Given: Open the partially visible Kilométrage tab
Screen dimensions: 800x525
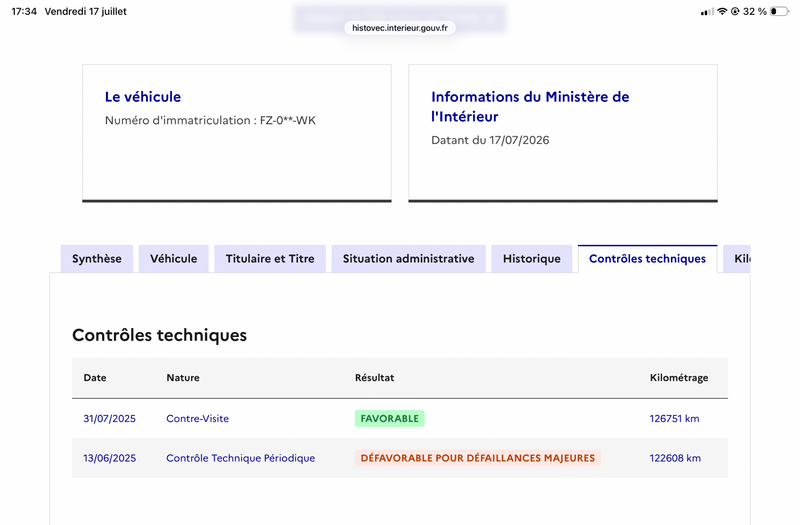Looking at the screenshot, I should coord(737,259).
